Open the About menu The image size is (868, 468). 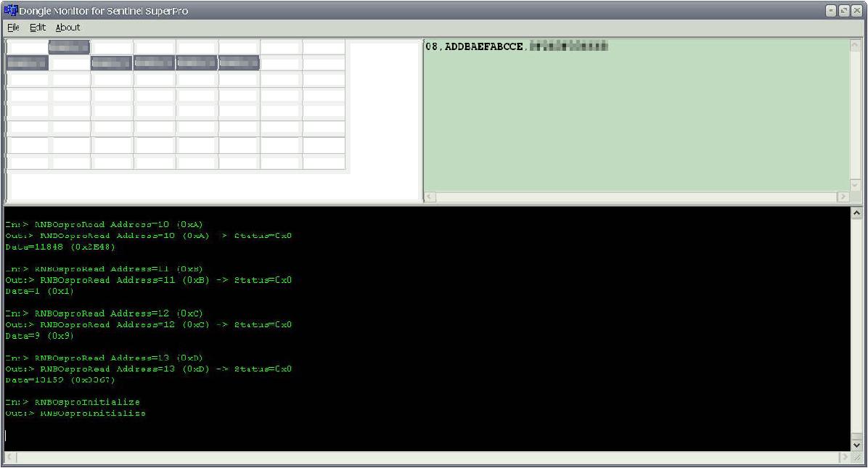68,28
